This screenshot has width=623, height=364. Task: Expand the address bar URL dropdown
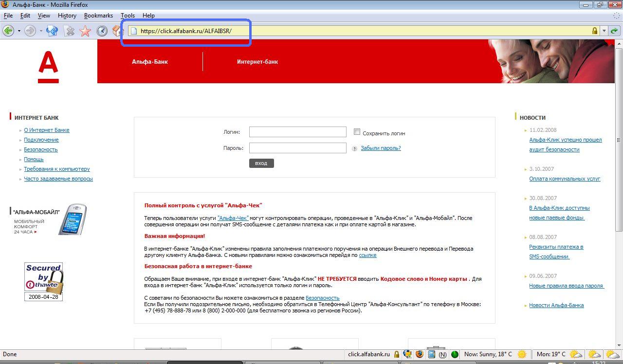[x=604, y=31]
